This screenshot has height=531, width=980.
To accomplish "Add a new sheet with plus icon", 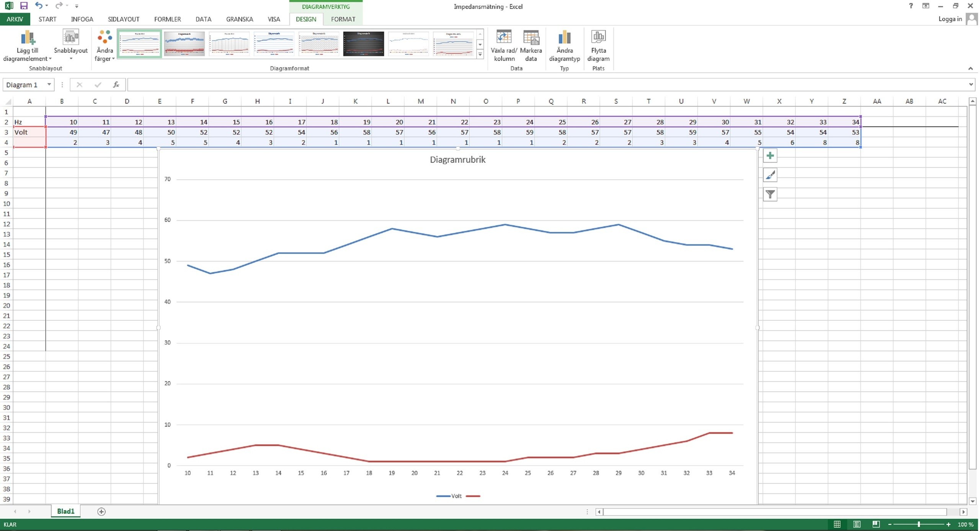I will tap(101, 511).
